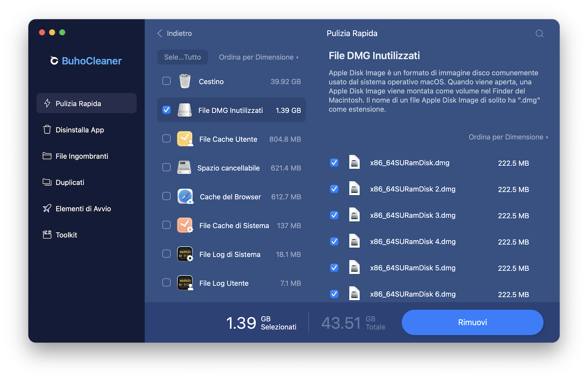Check the File Log Utente checkbox
The height and width of the screenshot is (380, 588).
166,282
